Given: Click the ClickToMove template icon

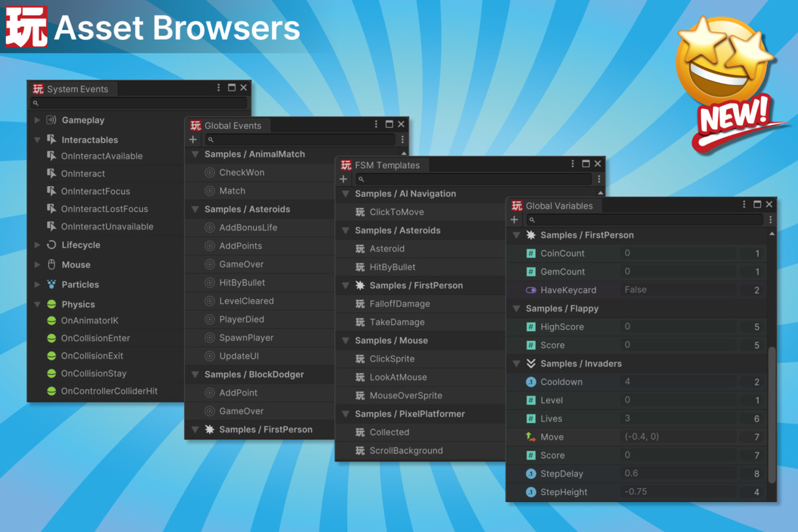Looking at the screenshot, I should pyautogui.click(x=360, y=212).
